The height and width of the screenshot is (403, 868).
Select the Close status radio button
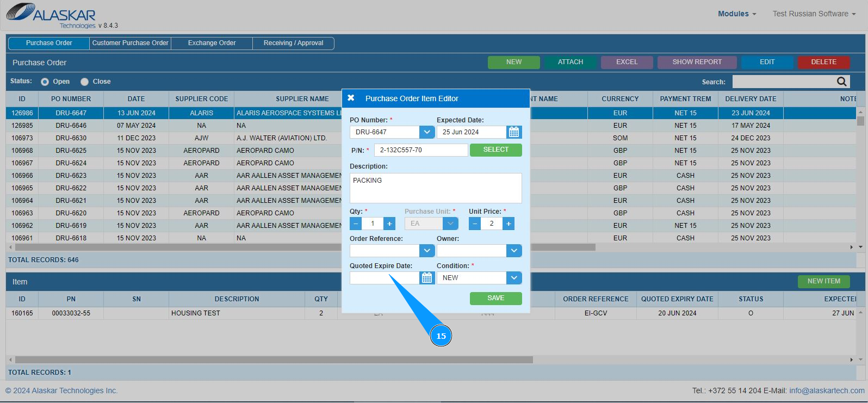tap(84, 82)
